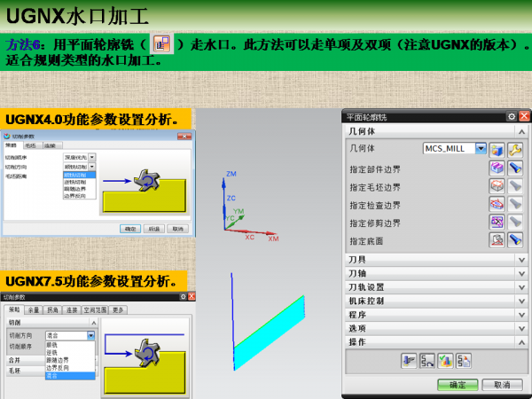Click the new geometry icon beside MCS_MILL

click(497, 150)
